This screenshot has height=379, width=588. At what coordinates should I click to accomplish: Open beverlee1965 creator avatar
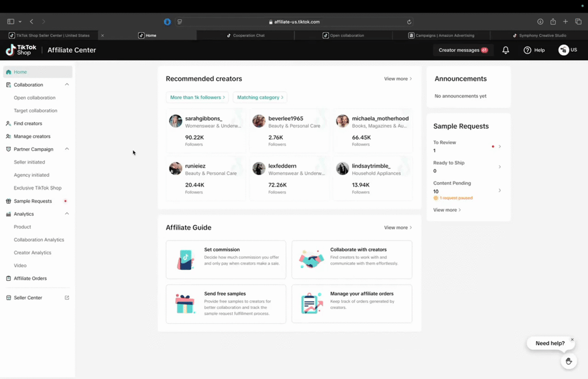tap(259, 121)
